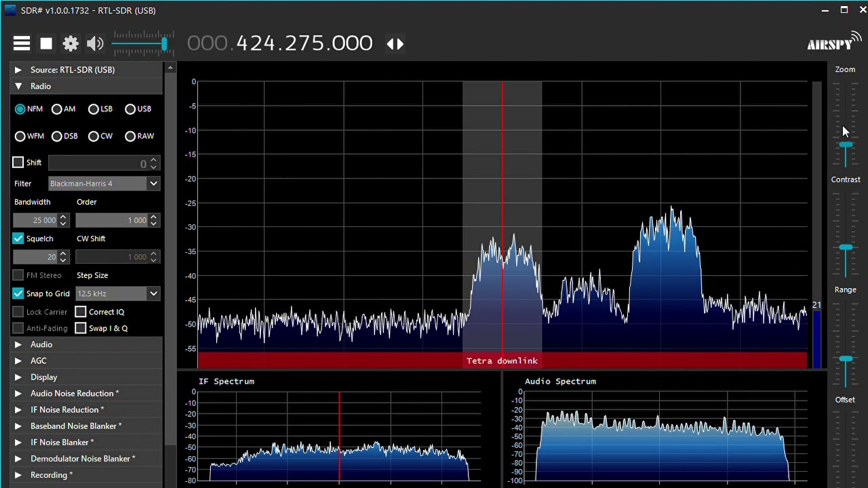Click the Shift value spinner arrows
The width and height of the screenshot is (868, 488).
click(x=153, y=163)
